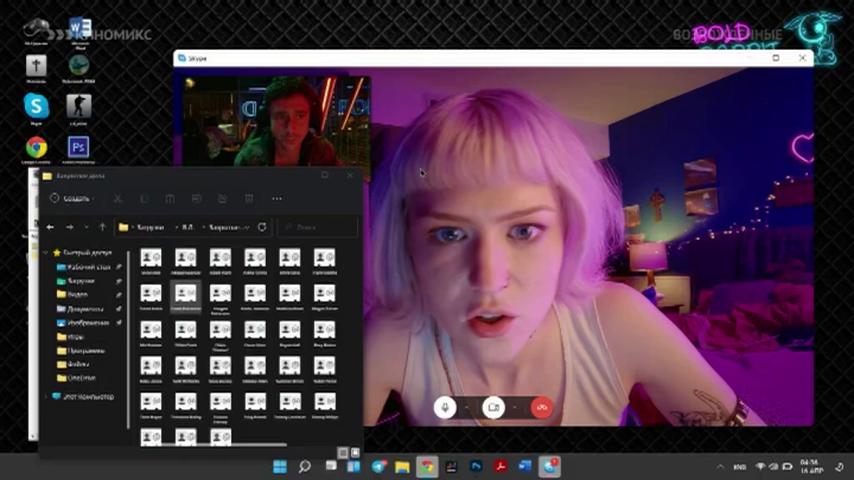
Task: Click the Создать (New) button in Explorer
Action: (x=70, y=198)
